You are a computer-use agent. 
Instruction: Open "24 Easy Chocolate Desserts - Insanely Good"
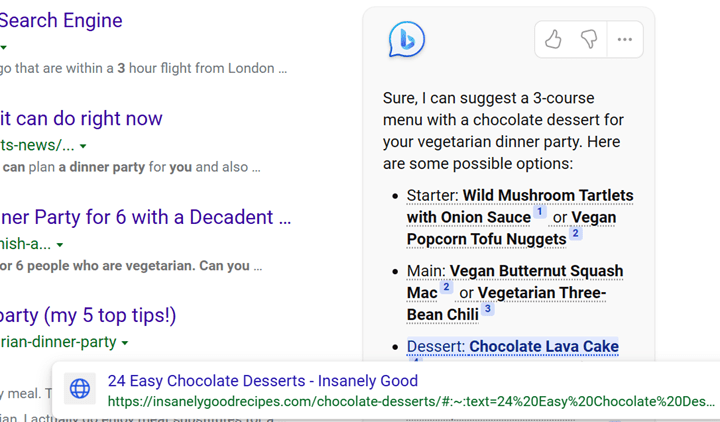coord(262,381)
